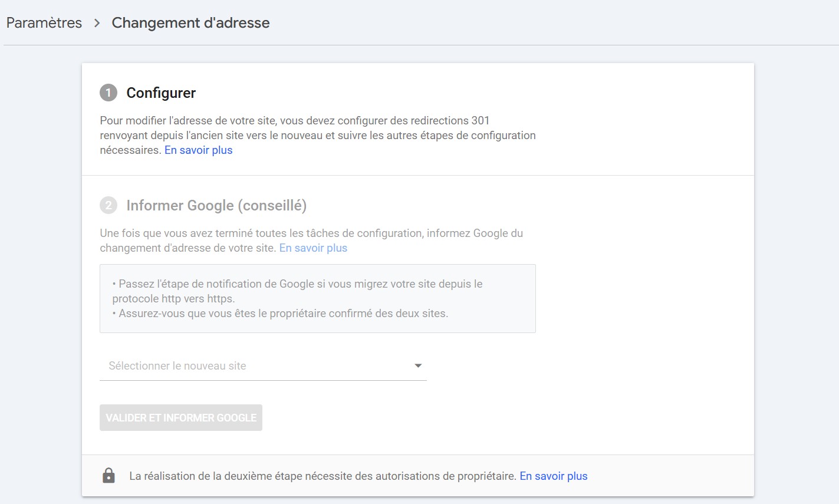Click the Informer Google (conseillé) heading
This screenshot has width=839, height=504.
pos(216,206)
